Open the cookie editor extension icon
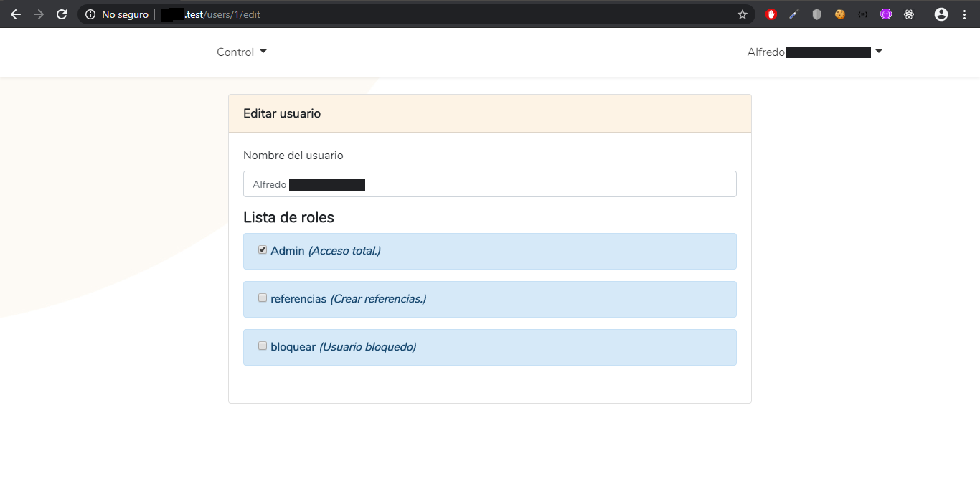 (840, 14)
